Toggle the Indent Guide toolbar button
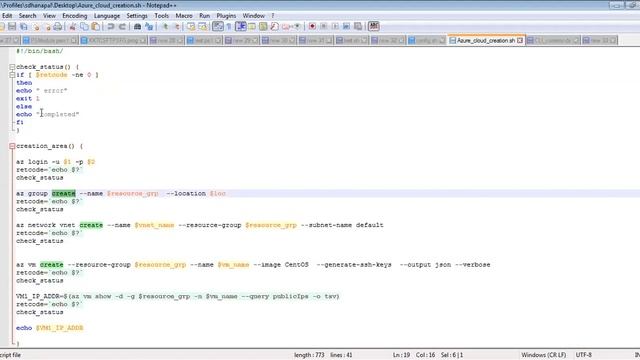The image size is (640, 360). pos(241,27)
